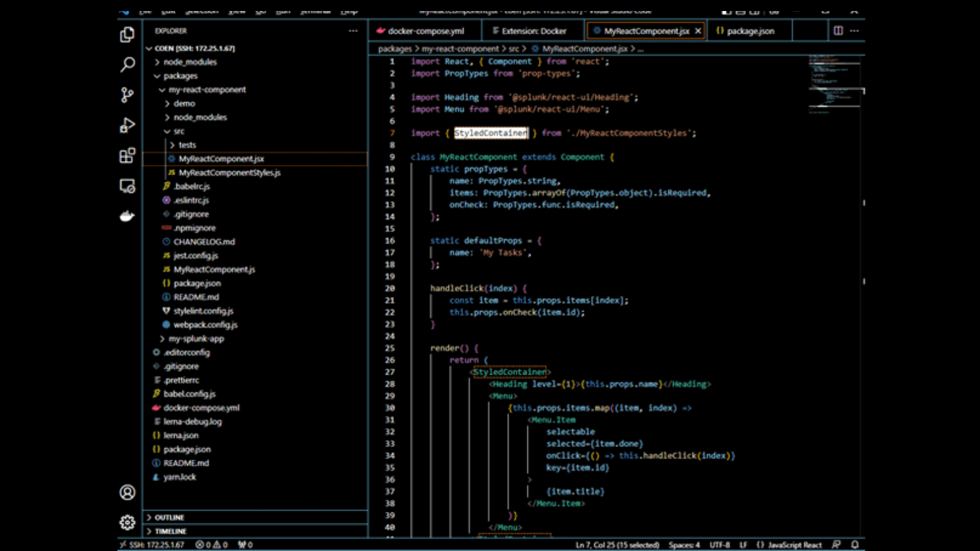The image size is (980, 551).
Task: Select JavaScript React language mode
Action: (790, 544)
